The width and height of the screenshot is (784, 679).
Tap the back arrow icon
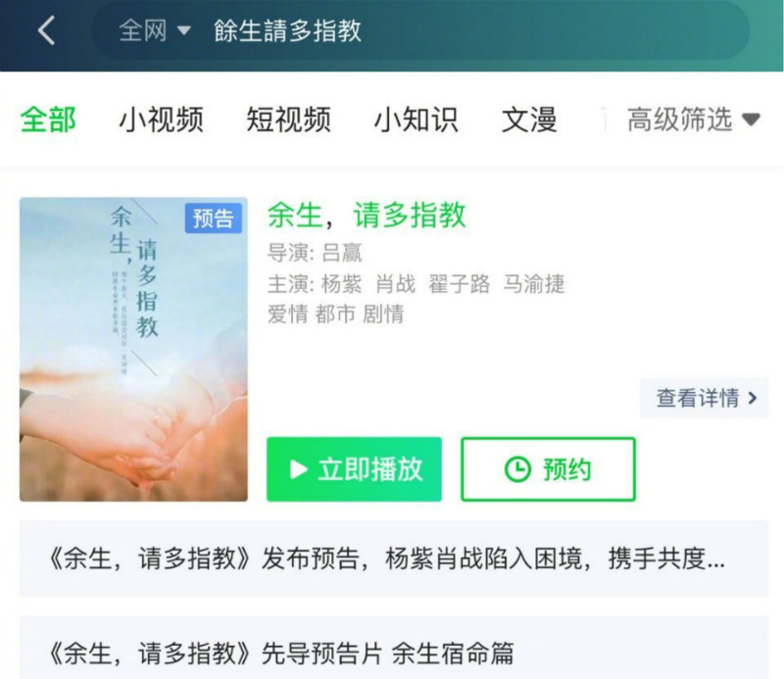(x=46, y=30)
